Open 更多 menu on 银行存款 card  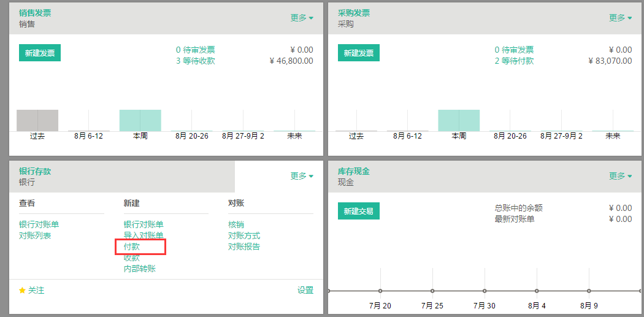(x=302, y=176)
